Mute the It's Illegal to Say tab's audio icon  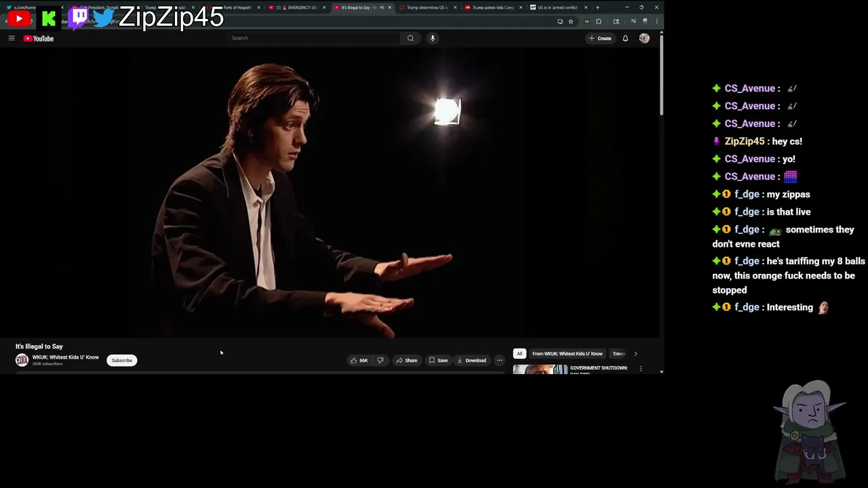click(382, 7)
